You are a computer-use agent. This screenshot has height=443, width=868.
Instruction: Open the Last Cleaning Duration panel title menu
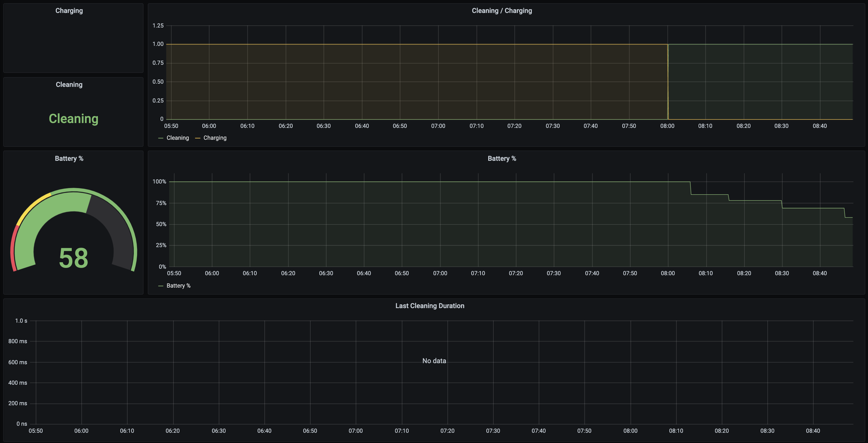[x=430, y=306]
